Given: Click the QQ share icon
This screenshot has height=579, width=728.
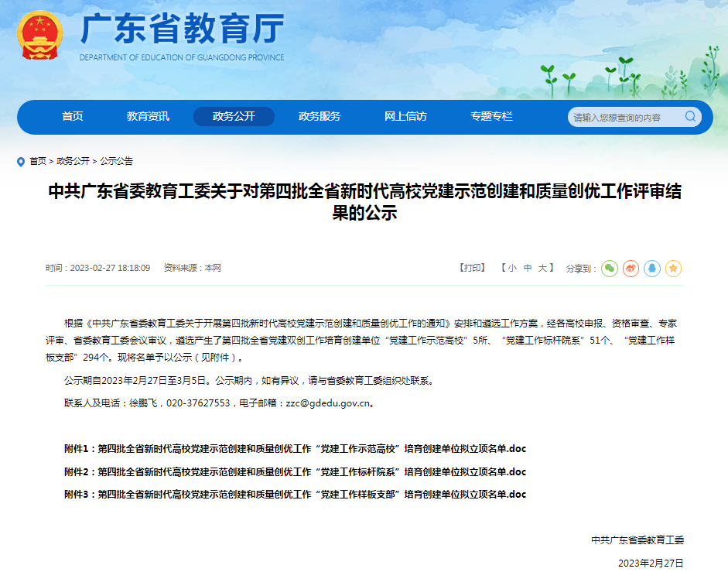Looking at the screenshot, I should pyautogui.click(x=652, y=268).
